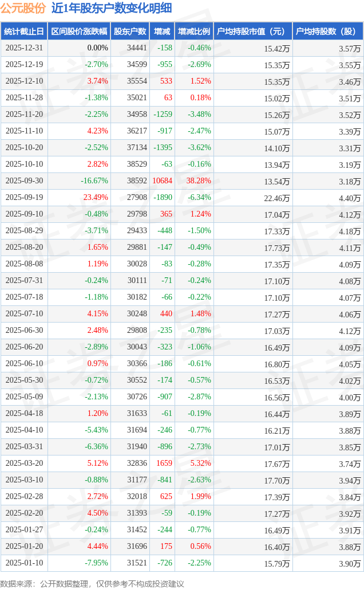This screenshot has width=364, height=589.
Task: Click the 增减比例 column header
Action: [194, 32]
